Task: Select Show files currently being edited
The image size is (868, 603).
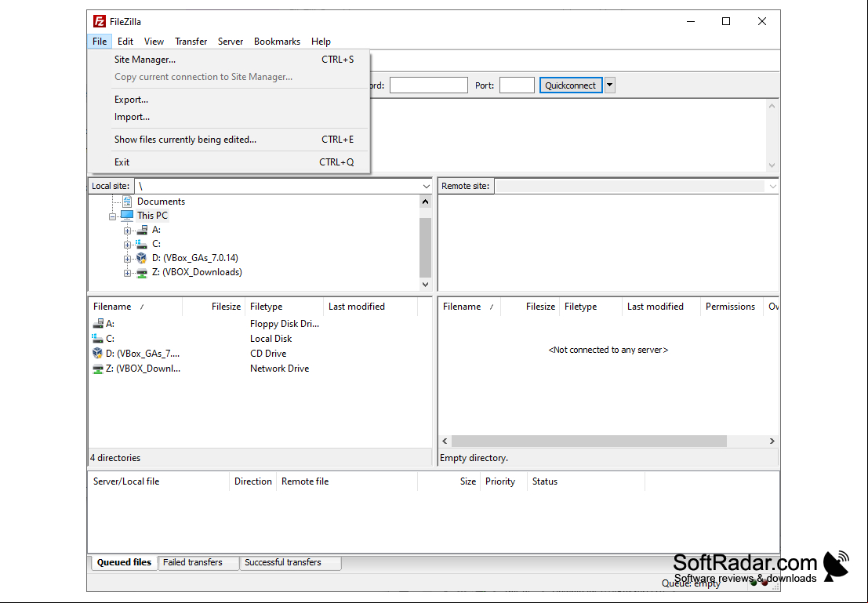Action: [228, 140]
